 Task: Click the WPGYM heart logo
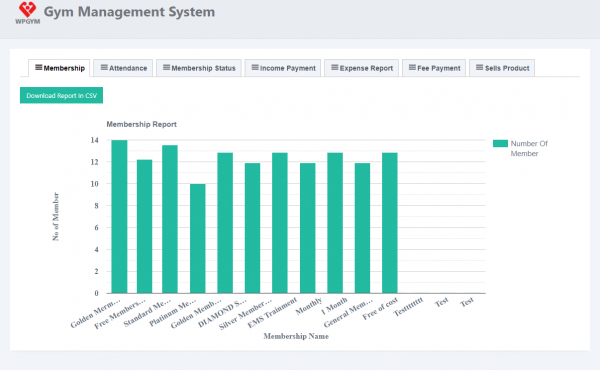28,13
